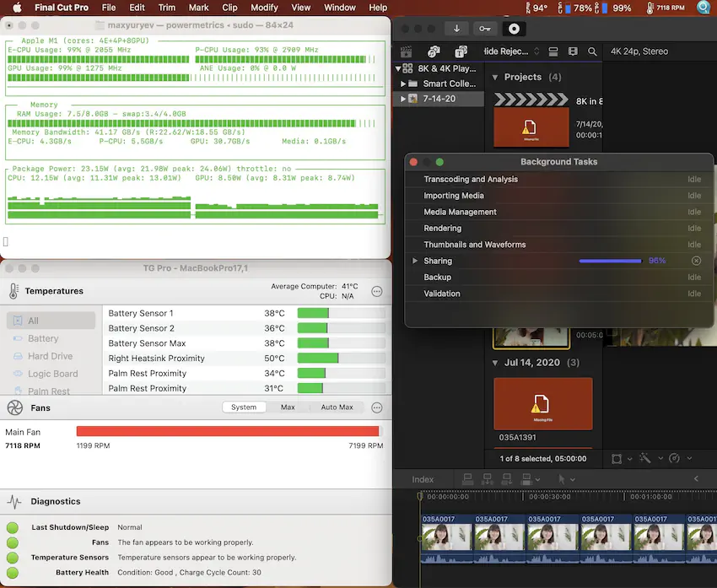Click the Transform tool icon under viewer
717x588 pixels.
point(617,459)
